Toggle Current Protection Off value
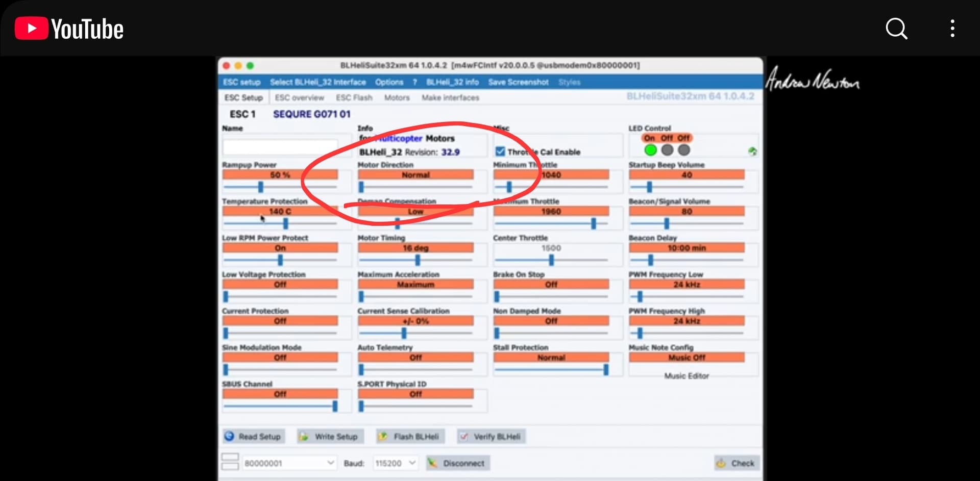This screenshot has height=481, width=980. click(x=280, y=321)
